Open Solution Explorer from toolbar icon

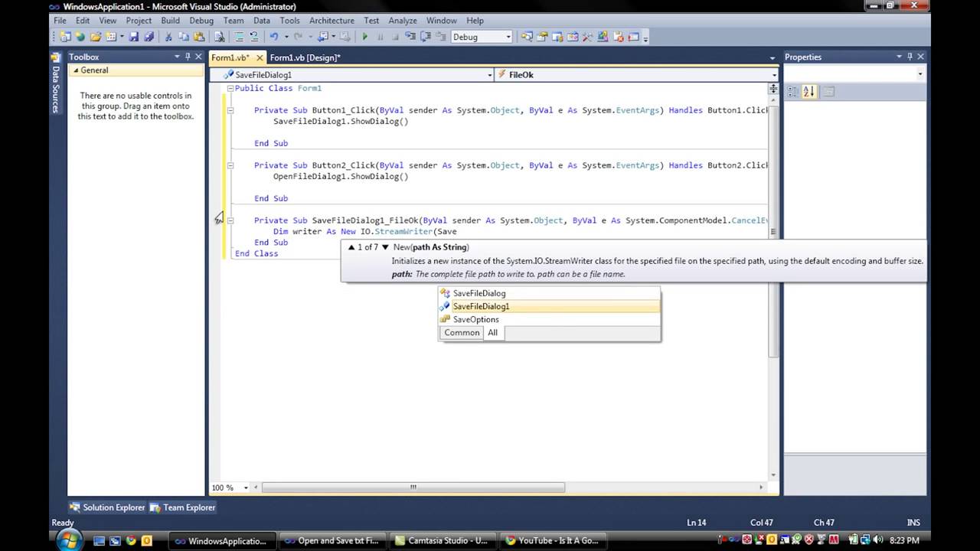pyautogui.click(x=526, y=37)
